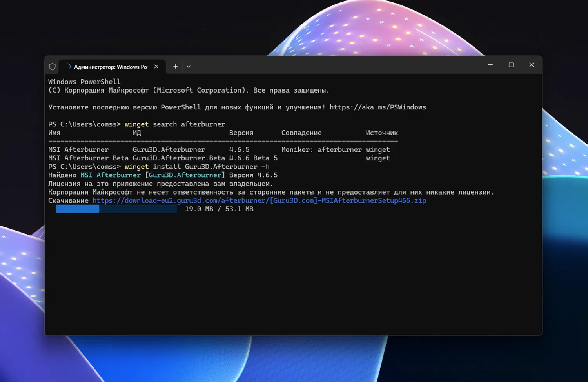
Task: Click the 'winget search afterburner' command text
Action: pyautogui.click(x=175, y=124)
